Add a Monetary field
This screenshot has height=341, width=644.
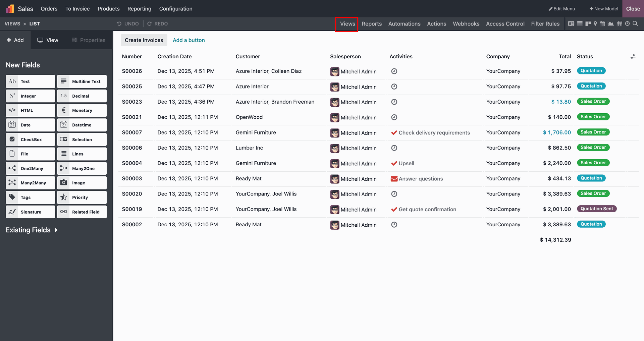click(x=82, y=110)
